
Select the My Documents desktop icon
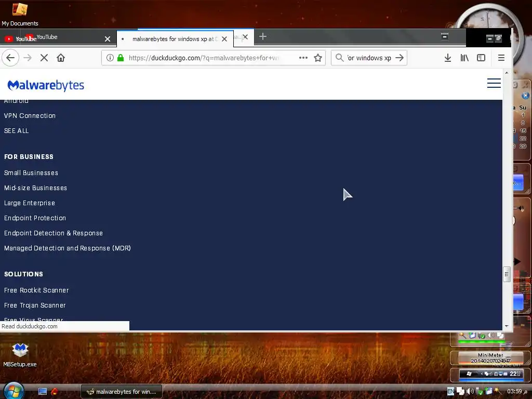pyautogui.click(x=20, y=14)
